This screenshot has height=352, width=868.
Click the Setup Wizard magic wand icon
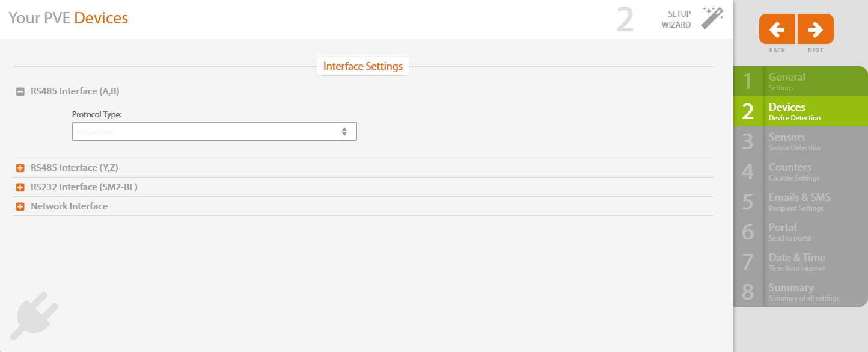712,18
